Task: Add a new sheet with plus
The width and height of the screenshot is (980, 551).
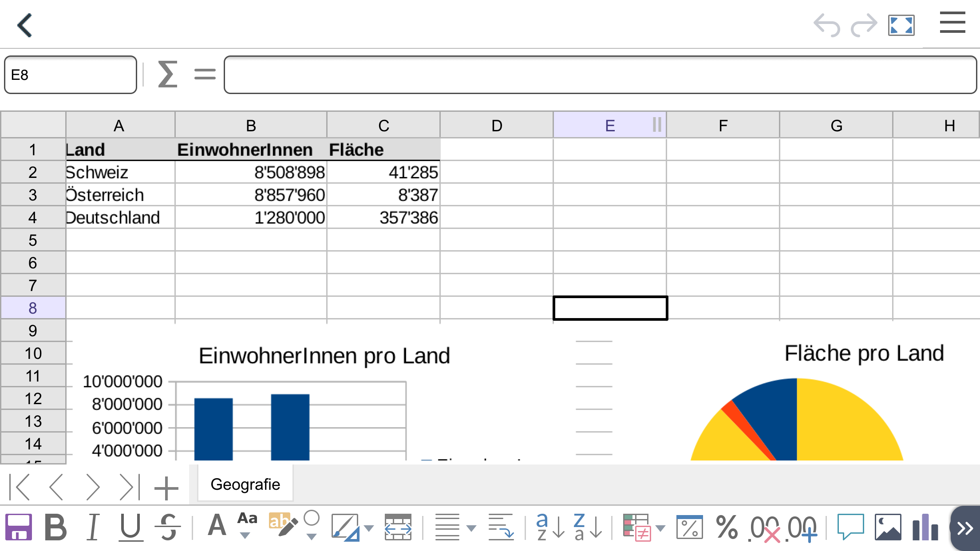Action: point(166,488)
